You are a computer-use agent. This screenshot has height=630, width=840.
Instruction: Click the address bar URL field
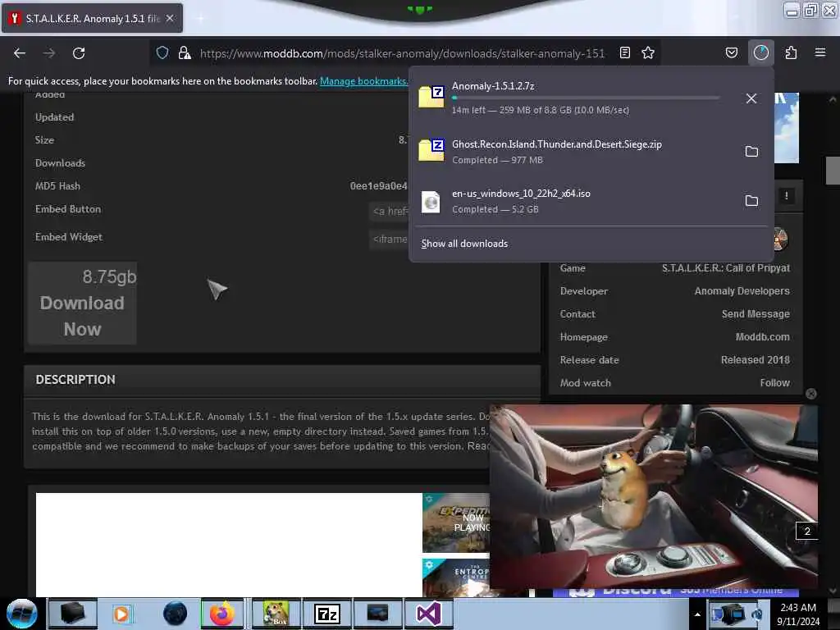tap(402, 53)
